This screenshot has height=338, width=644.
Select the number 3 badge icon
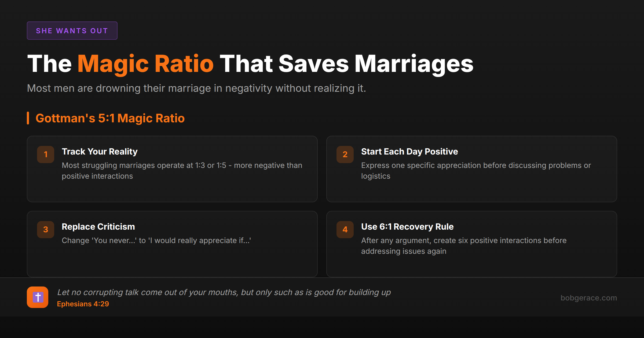[45, 229]
